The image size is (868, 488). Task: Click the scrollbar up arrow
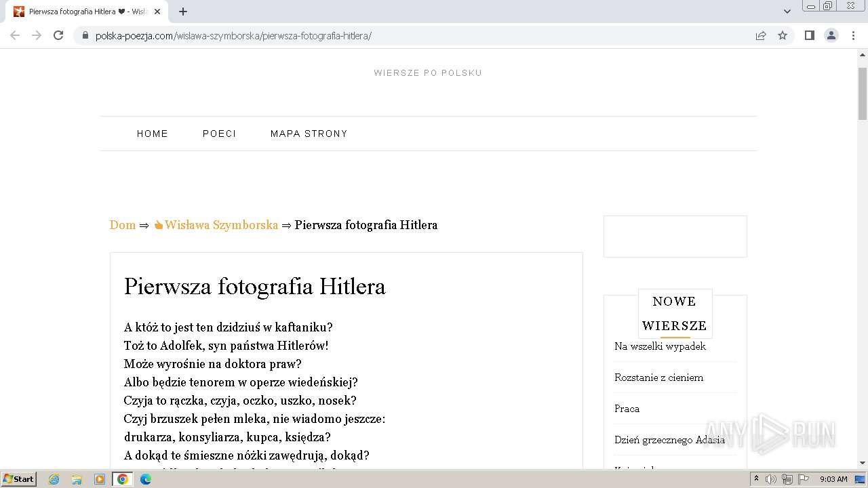tap(863, 54)
